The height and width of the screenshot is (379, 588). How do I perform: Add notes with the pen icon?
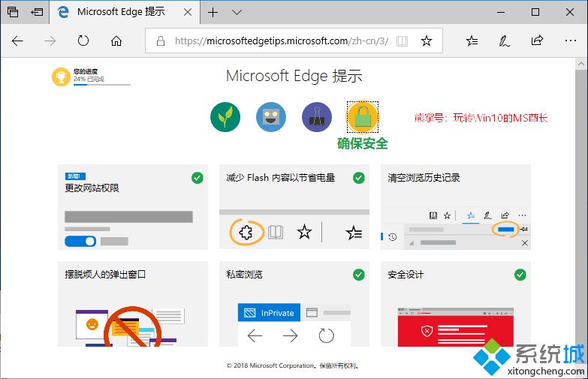[504, 41]
